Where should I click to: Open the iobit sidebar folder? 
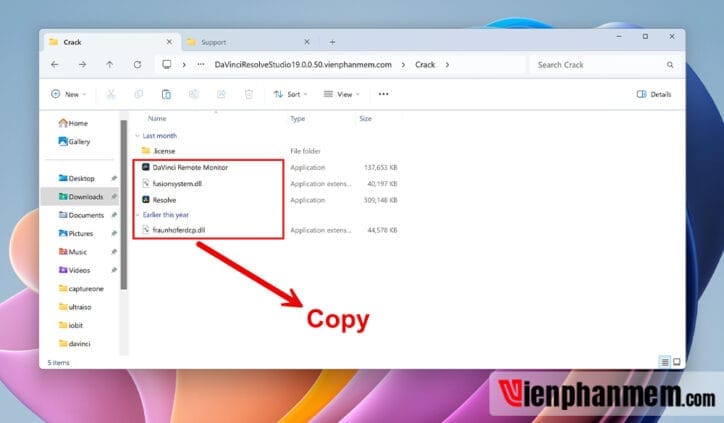click(x=71, y=326)
